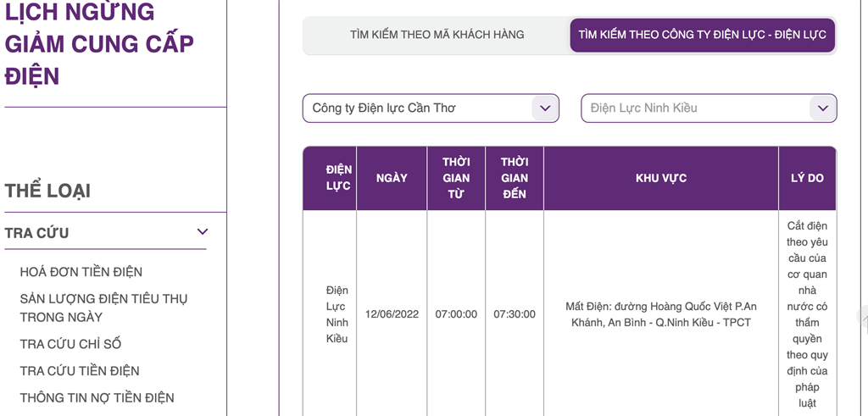Image resolution: width=868 pixels, height=416 pixels.
Task: Select the 12/06/2022 date cell
Action: [x=392, y=314]
